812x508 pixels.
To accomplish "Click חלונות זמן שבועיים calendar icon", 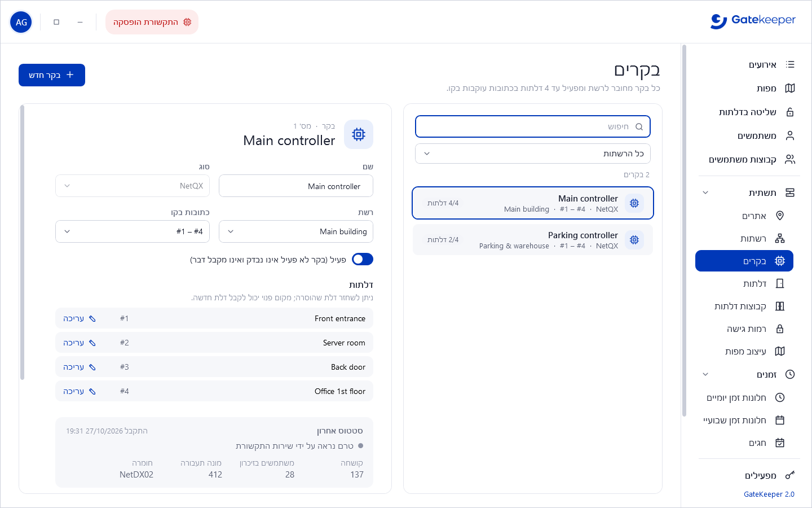I will (x=780, y=420).
